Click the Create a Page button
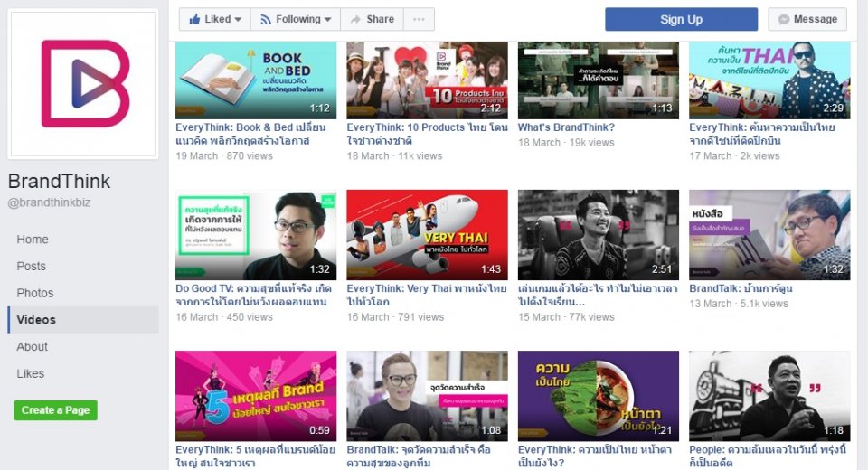868x470 pixels. [x=55, y=410]
